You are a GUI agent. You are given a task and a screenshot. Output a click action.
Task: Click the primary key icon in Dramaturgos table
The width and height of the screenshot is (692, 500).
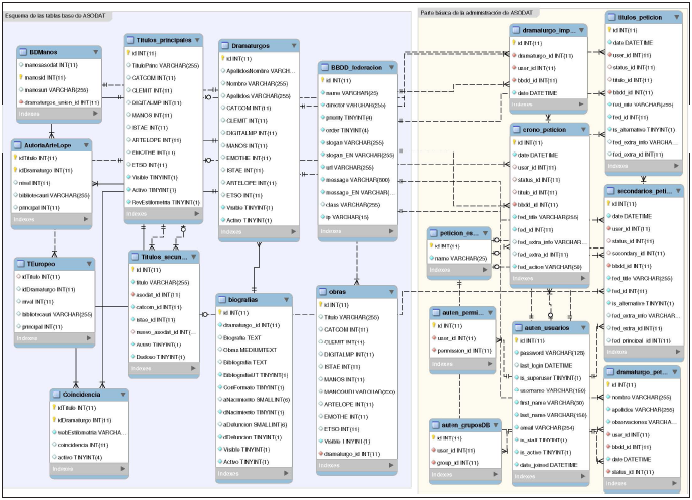pos(222,59)
